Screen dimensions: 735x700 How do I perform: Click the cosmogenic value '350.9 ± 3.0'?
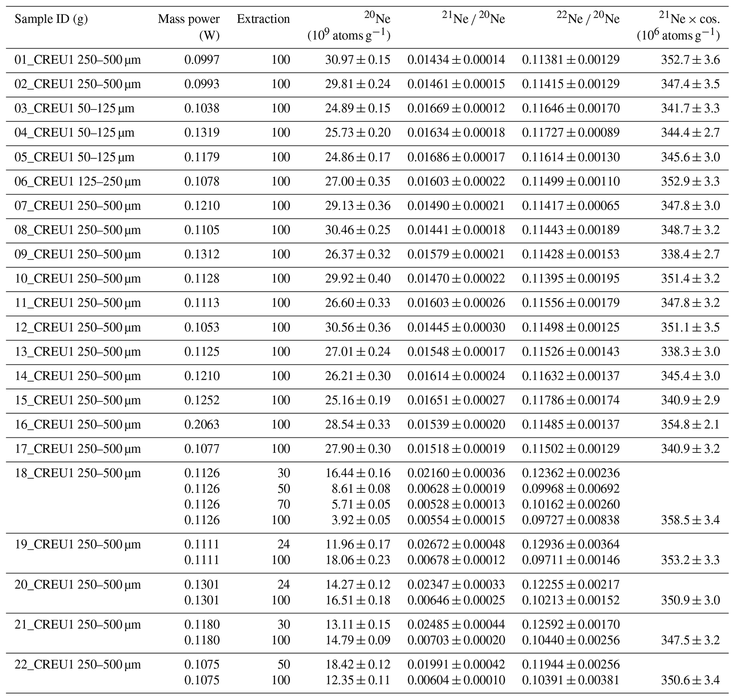[x=690, y=600]
